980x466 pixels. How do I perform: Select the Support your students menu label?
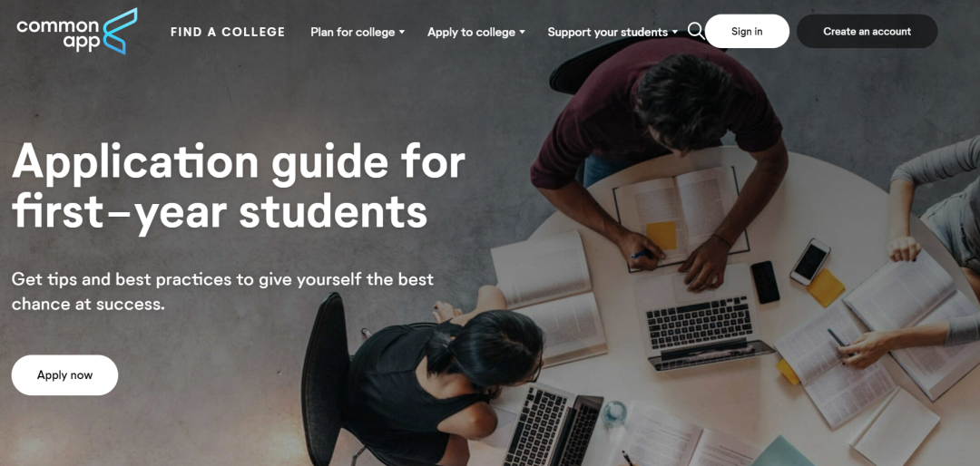tap(607, 32)
